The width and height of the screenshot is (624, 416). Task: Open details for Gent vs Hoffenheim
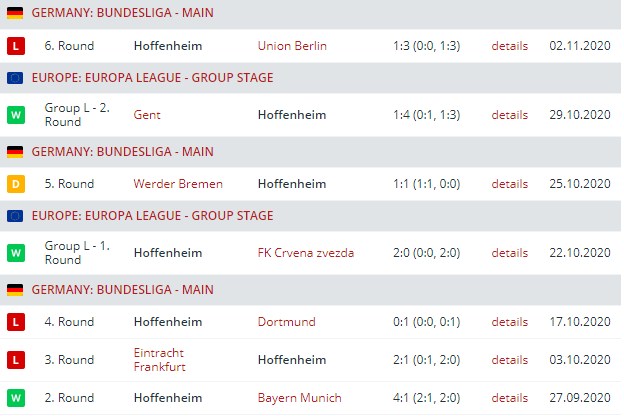pyautogui.click(x=509, y=115)
